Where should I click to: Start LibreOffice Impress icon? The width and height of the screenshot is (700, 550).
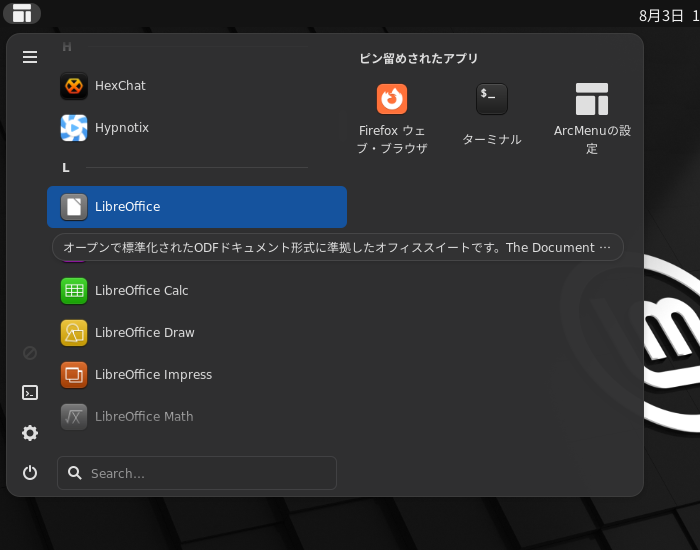pyautogui.click(x=74, y=375)
